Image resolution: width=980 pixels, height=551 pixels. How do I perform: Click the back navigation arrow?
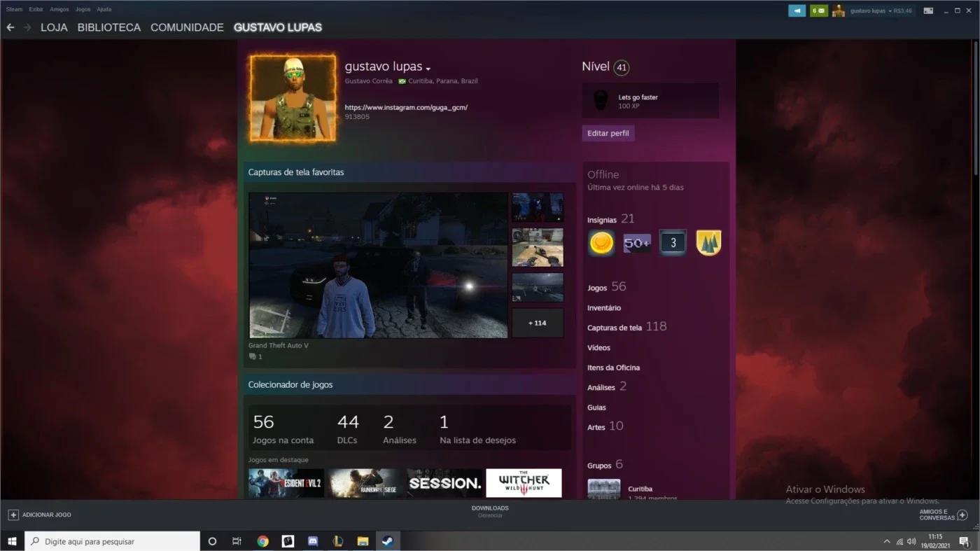(10, 27)
